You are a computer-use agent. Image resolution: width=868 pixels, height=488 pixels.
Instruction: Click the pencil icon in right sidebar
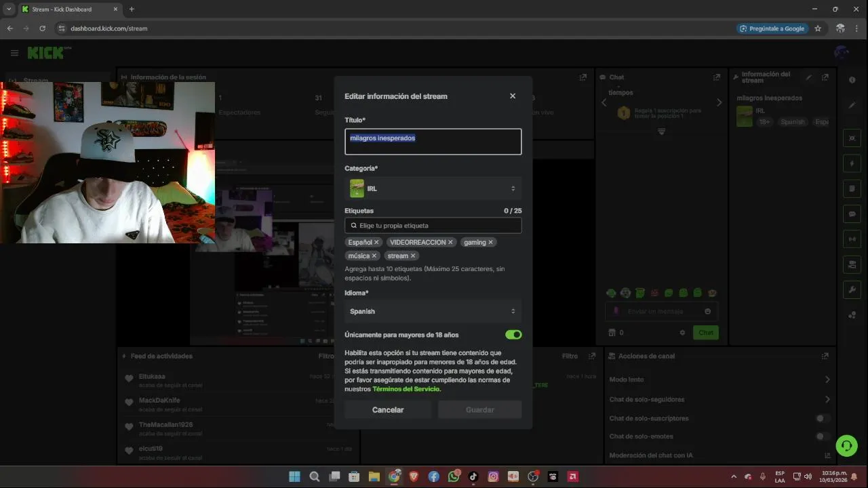[852, 106]
